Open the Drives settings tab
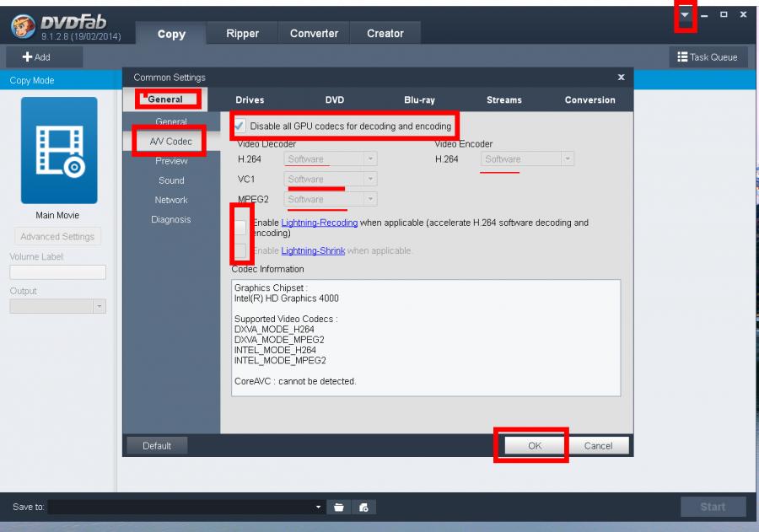The width and height of the screenshot is (759, 532). (x=250, y=99)
